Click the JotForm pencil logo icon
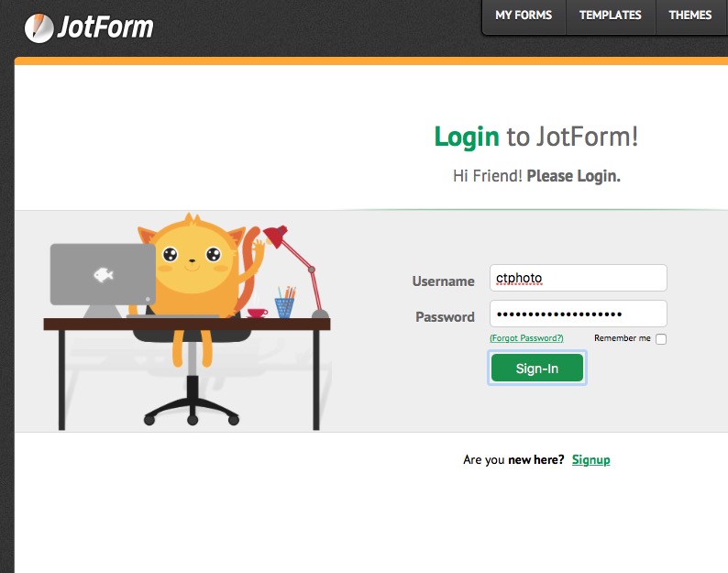The width and height of the screenshot is (728, 573). [39, 28]
